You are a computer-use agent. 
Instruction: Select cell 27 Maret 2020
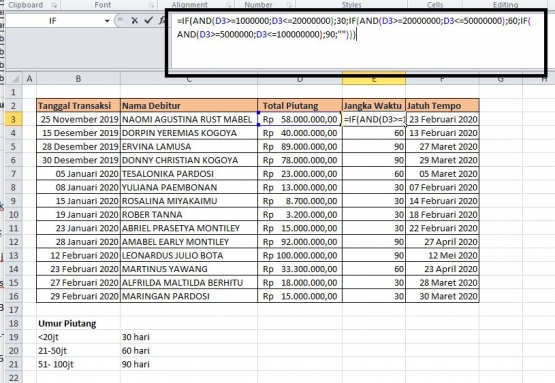442,147
